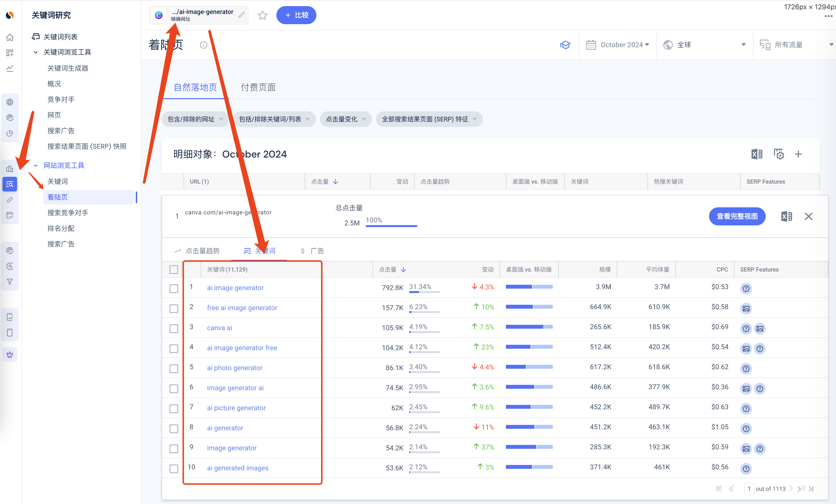Click desktop vs mobile bar for 'canva ai'
Image resolution: width=836 pixels, height=504 pixels.
(529, 327)
